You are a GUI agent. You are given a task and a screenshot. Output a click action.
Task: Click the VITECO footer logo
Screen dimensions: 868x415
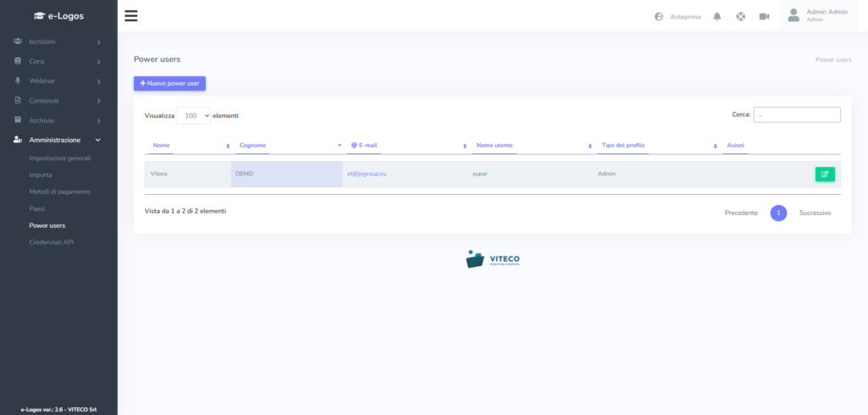[492, 258]
